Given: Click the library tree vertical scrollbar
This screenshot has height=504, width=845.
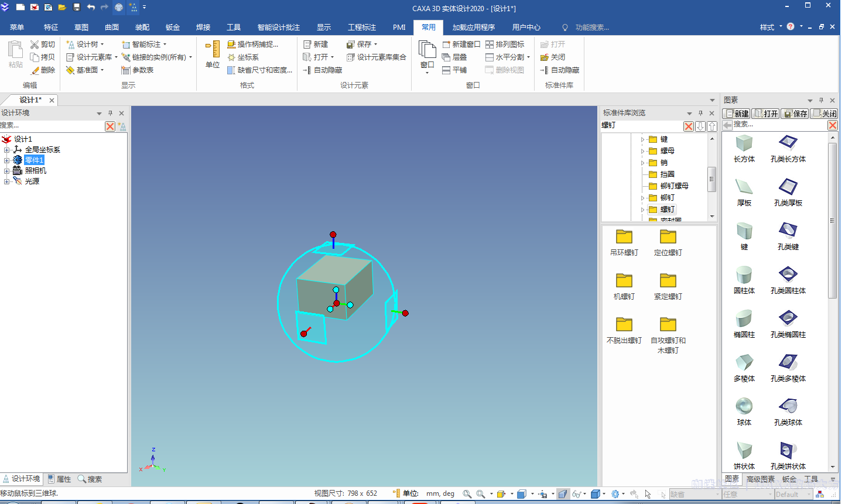Looking at the screenshot, I should tap(712, 180).
